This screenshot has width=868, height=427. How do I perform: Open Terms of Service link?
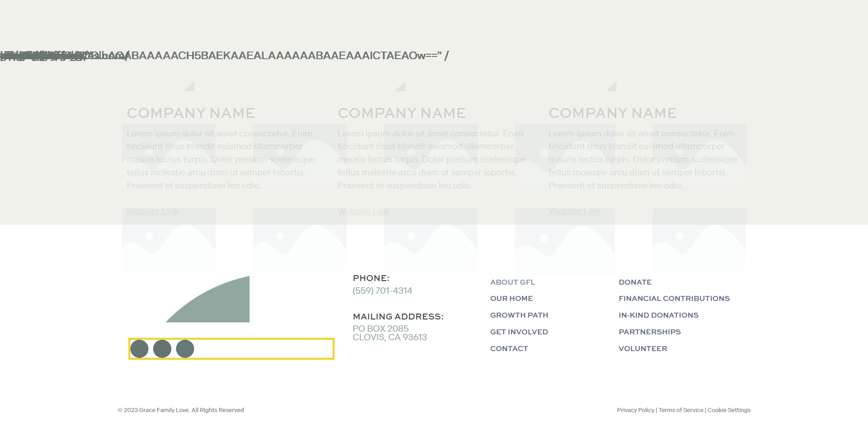point(681,410)
